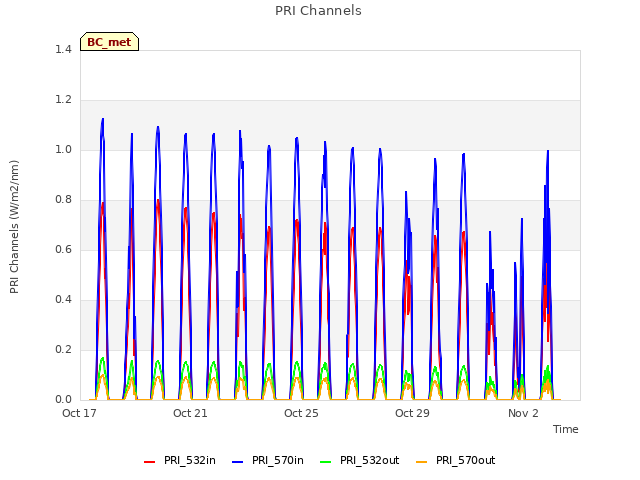This screenshot has height=480, width=640.
Task: Click the 0.6 y-axis tick label
Action: (x=63, y=249)
